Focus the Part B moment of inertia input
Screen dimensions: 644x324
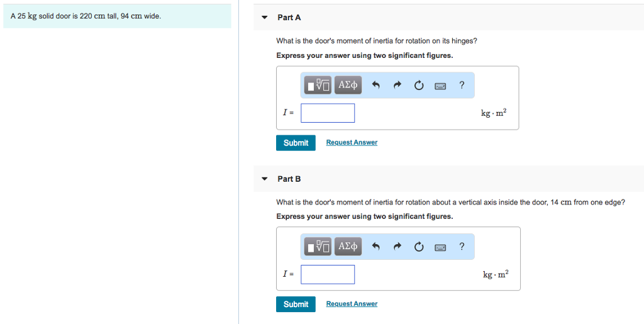tap(328, 274)
